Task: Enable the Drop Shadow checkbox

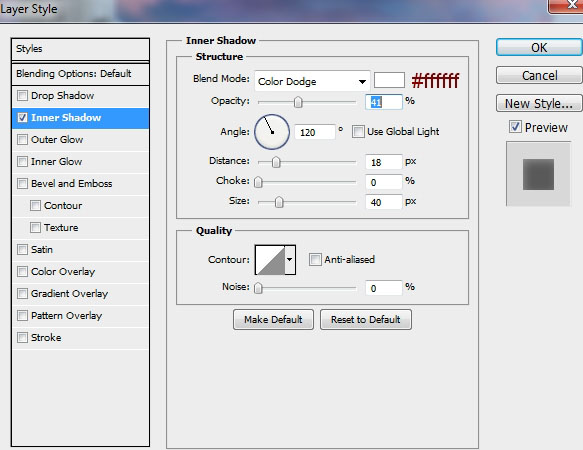Action: [x=22, y=96]
